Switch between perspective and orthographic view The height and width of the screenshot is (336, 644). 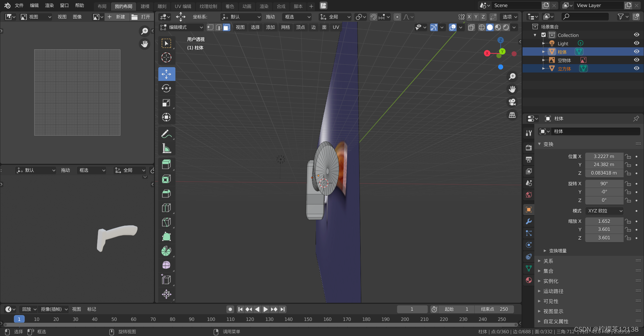512,115
